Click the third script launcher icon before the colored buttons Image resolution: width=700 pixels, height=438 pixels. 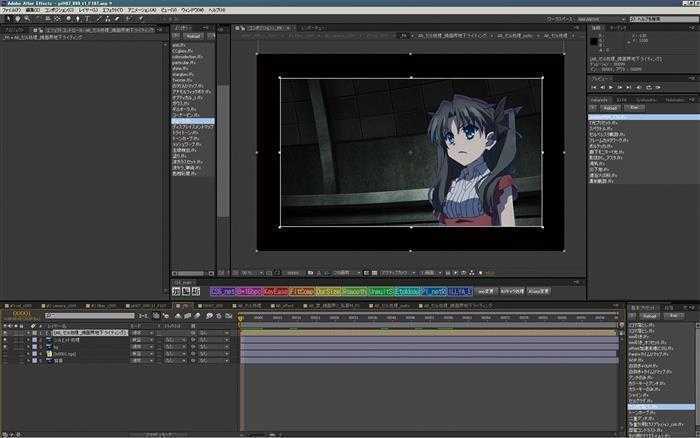coord(196,292)
